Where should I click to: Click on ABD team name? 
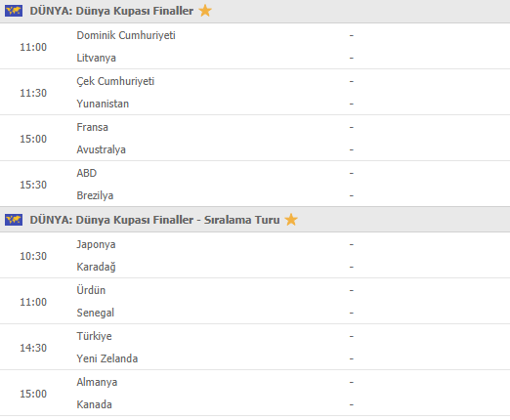(x=87, y=173)
